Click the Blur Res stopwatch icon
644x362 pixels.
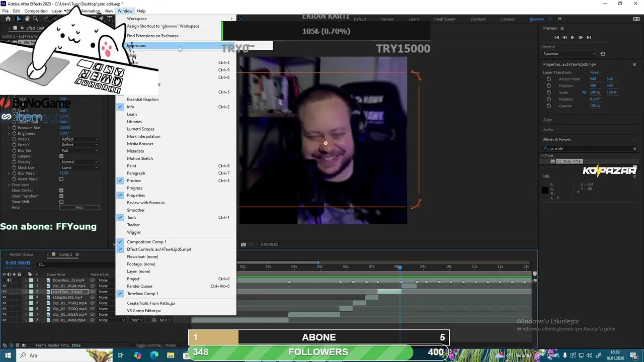coord(14,150)
